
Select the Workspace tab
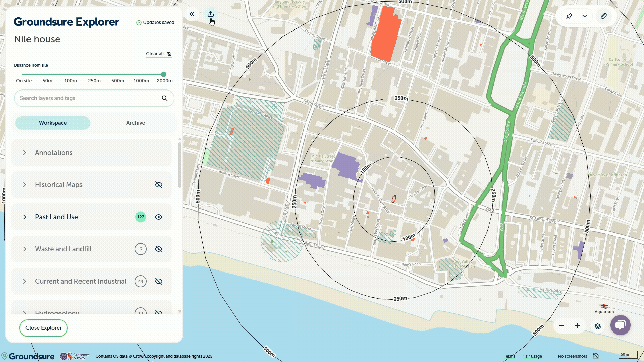pyautogui.click(x=53, y=123)
